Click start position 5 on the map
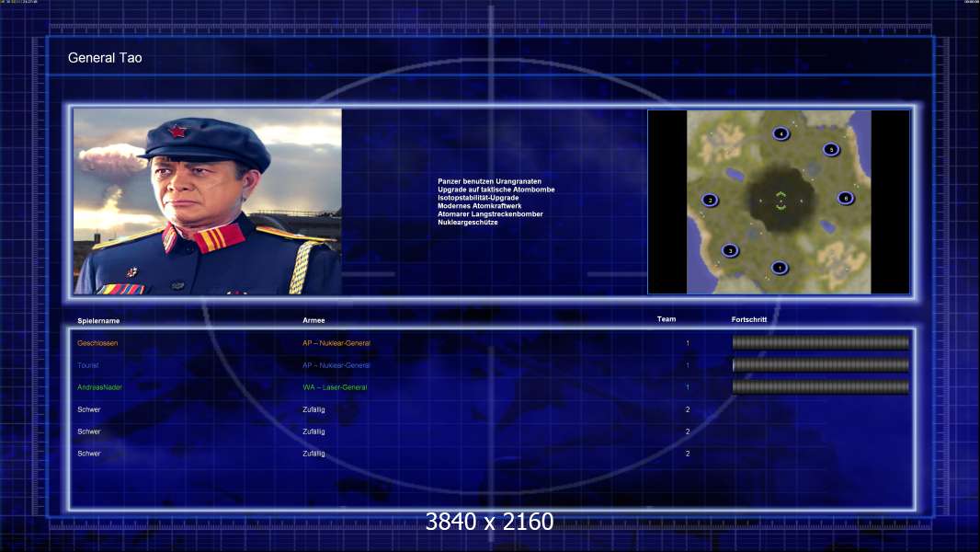 click(831, 149)
